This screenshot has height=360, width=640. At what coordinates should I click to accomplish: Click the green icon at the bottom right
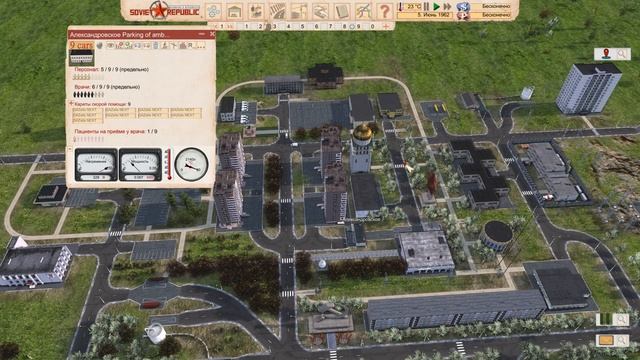(x=606, y=319)
